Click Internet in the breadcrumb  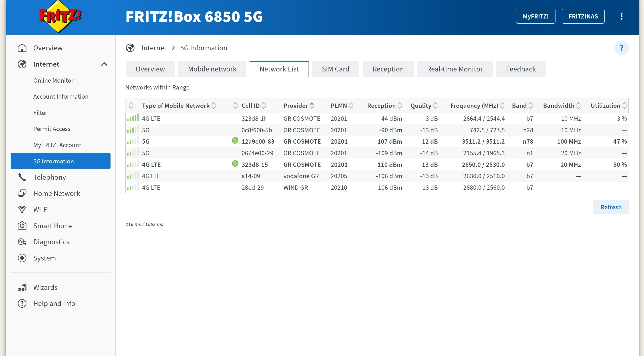tap(154, 48)
